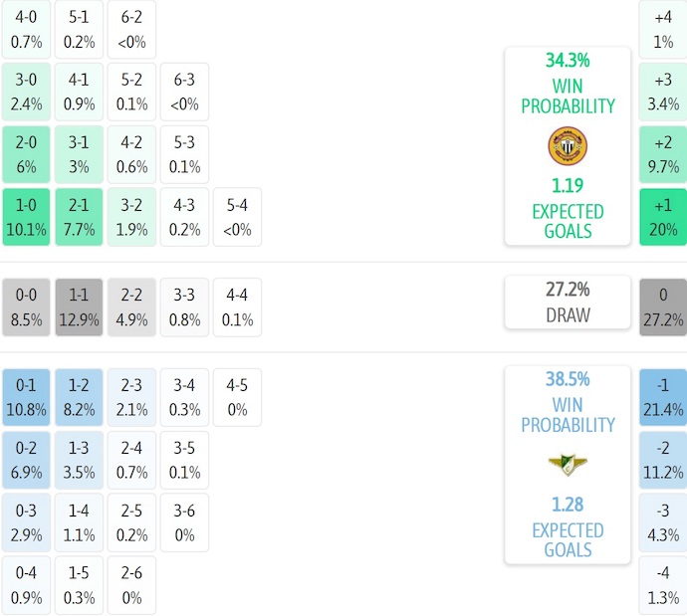Choose the 2-1 score box
The width and height of the screenshot is (687, 616).
click(x=80, y=217)
